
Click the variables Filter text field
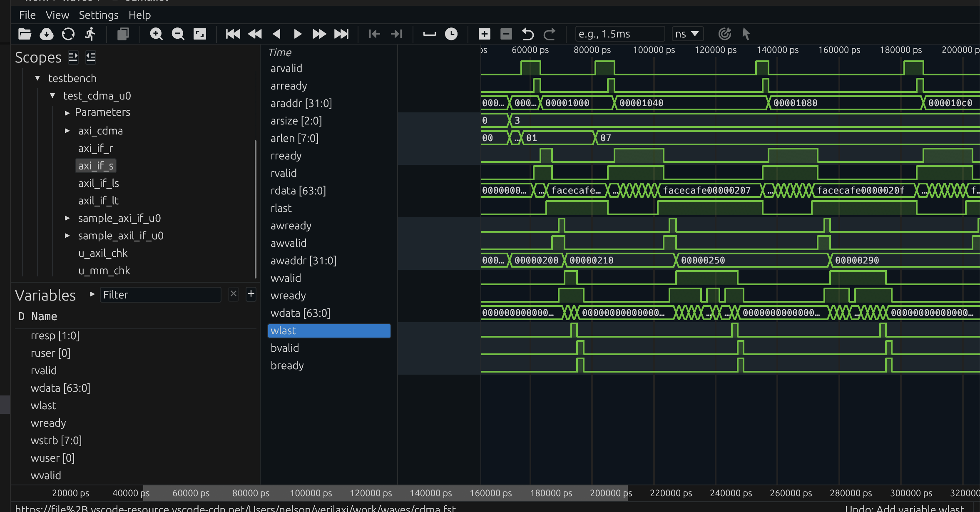click(x=160, y=295)
